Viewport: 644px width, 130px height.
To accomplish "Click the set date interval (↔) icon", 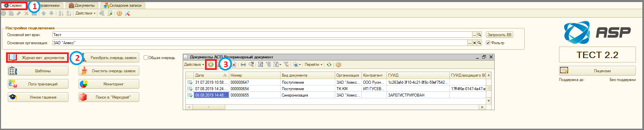I will pyautogui.click(x=243, y=64).
